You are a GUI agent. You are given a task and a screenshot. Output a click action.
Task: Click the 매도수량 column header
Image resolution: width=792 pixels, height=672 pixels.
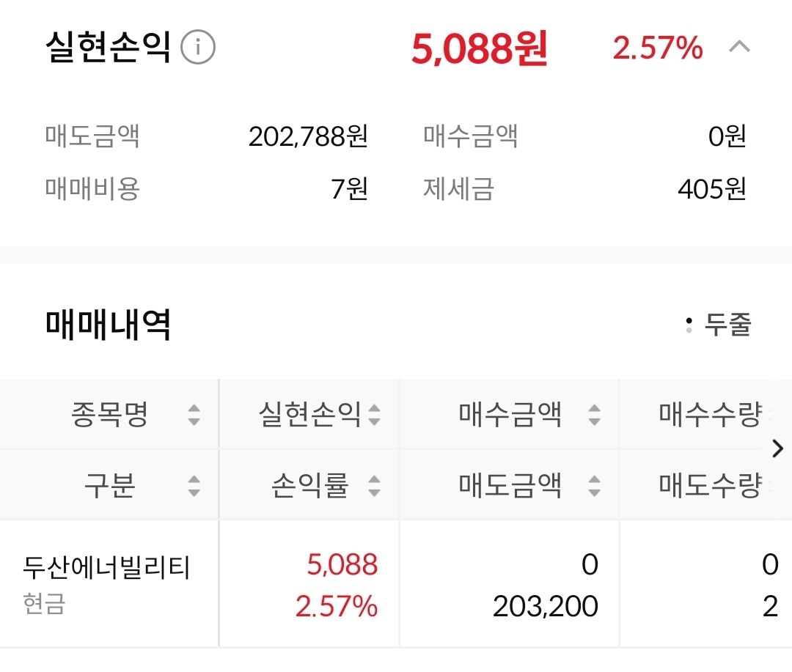[709, 485]
